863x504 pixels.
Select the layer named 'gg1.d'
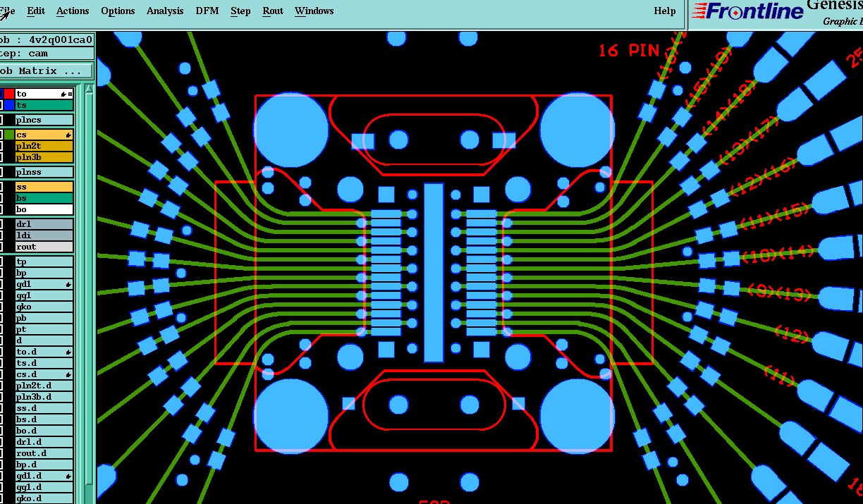pos(44,487)
